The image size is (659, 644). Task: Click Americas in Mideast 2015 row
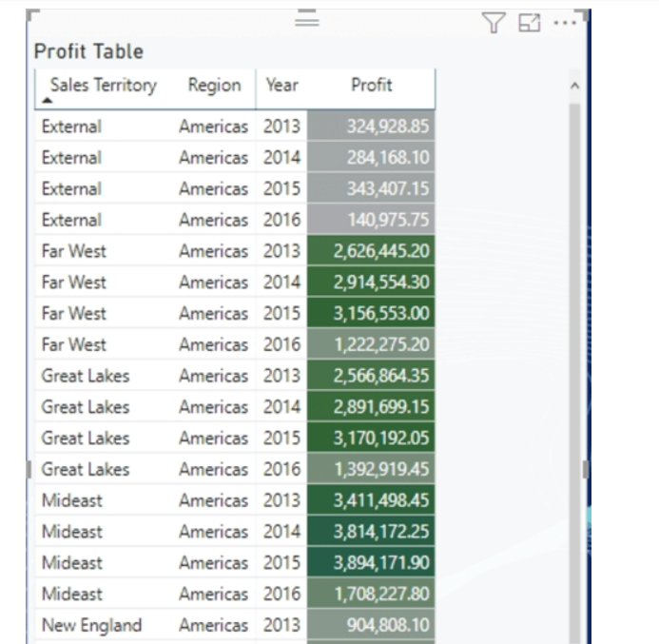tap(214, 562)
